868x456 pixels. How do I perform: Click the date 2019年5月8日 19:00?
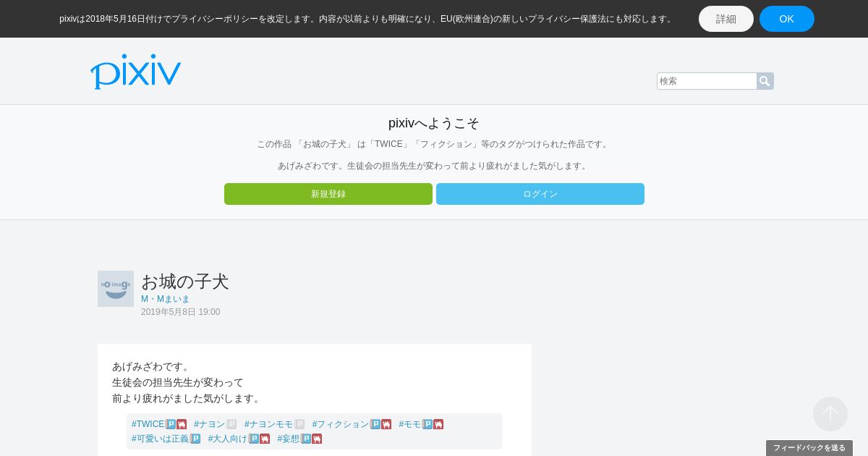[x=181, y=312]
